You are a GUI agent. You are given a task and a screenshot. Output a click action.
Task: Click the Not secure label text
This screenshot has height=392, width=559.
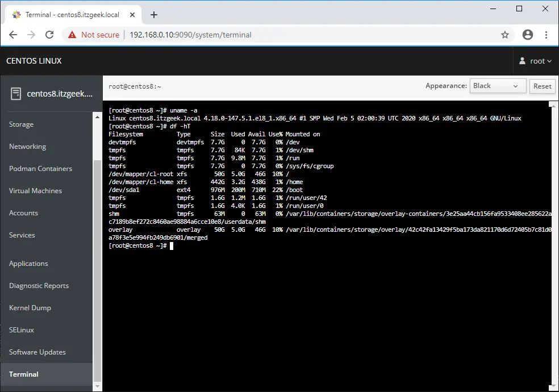(100, 35)
